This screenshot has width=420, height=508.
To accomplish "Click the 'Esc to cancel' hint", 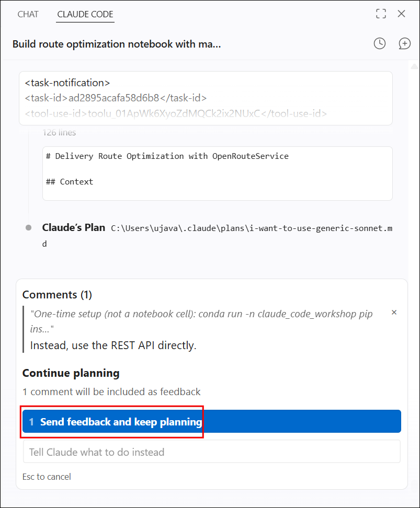I will (47, 477).
